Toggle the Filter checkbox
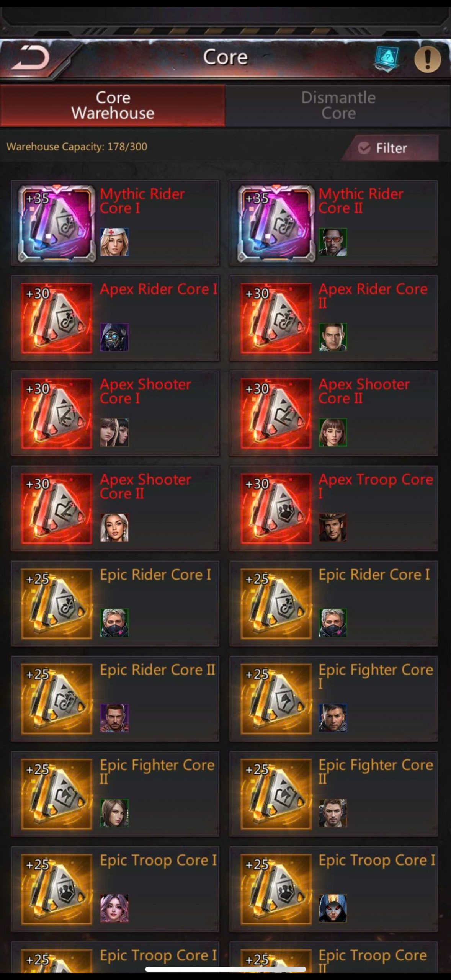Image resolution: width=451 pixels, height=980 pixels. coord(364,148)
